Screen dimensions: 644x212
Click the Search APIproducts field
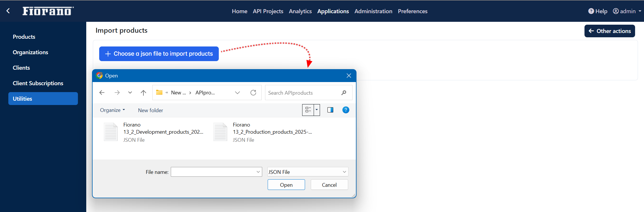[308, 93]
